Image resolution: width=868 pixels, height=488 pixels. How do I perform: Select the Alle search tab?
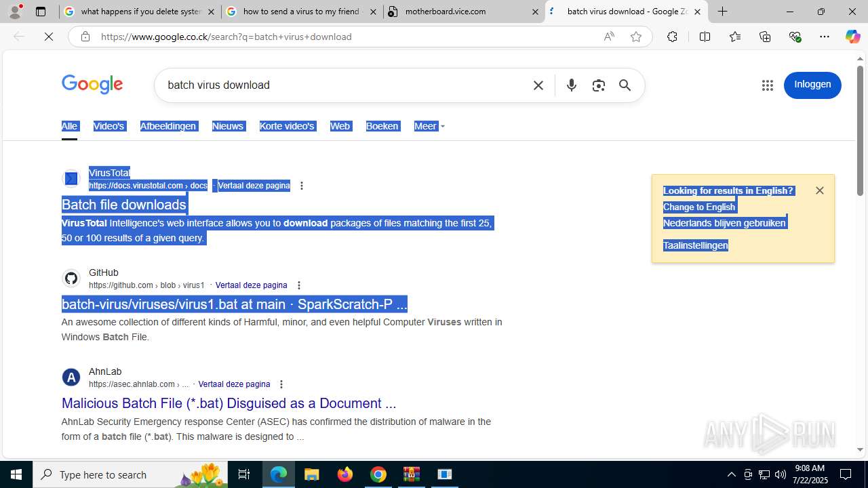(69, 126)
